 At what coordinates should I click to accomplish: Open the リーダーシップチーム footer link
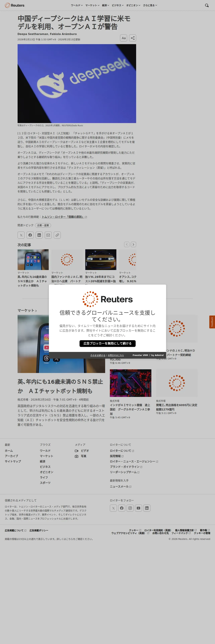click(x=125, y=472)
